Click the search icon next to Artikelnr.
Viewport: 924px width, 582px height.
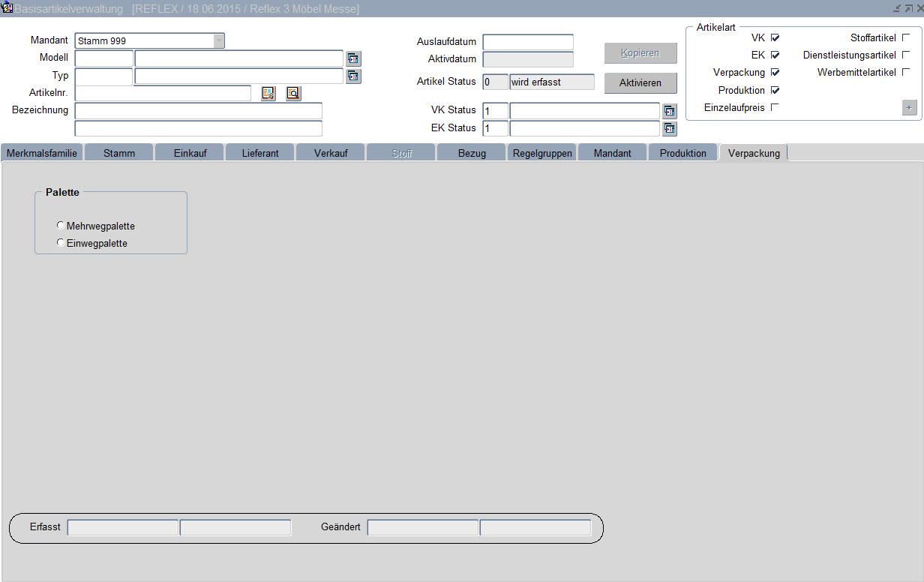tap(293, 93)
